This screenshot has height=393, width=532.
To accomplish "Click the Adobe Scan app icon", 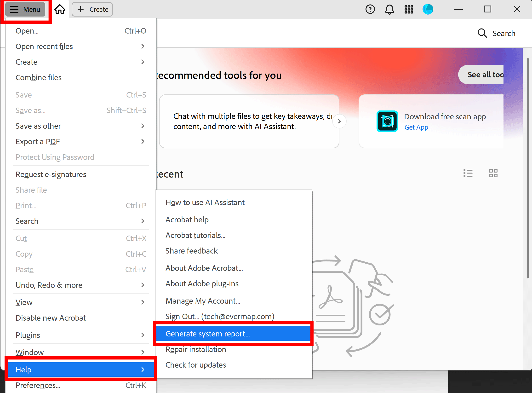I will pos(387,121).
